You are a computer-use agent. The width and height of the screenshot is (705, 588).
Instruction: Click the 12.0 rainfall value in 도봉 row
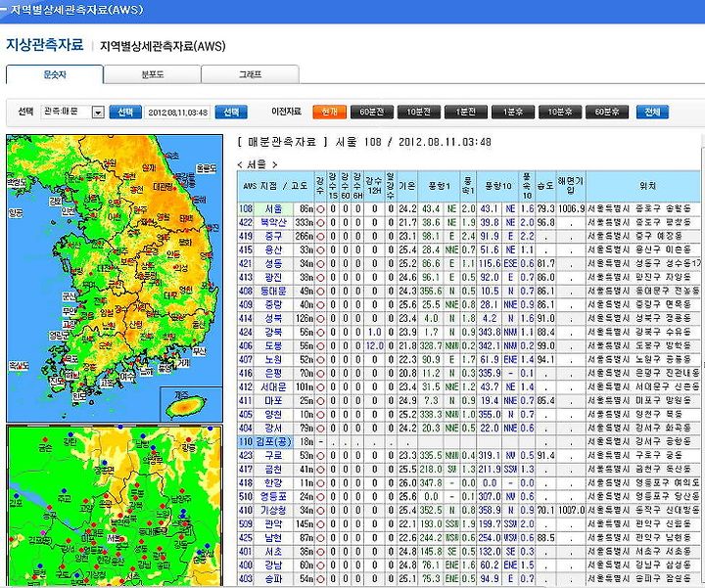pos(374,346)
